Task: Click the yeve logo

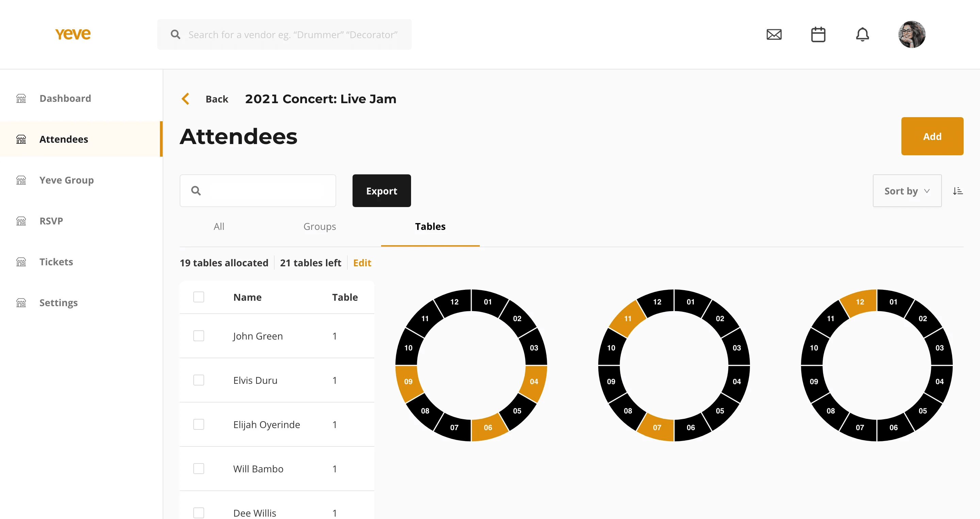Action: [73, 34]
